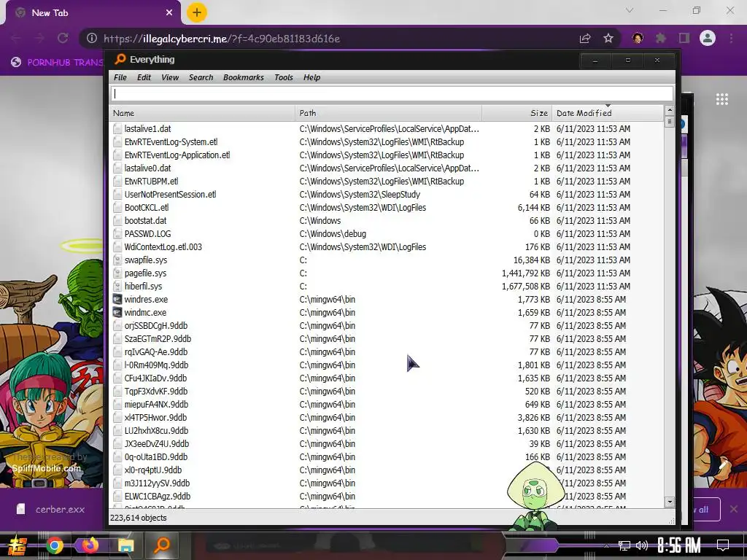Image resolution: width=747 pixels, height=560 pixels.
Task: View site information icon in address bar
Action: pos(92,38)
